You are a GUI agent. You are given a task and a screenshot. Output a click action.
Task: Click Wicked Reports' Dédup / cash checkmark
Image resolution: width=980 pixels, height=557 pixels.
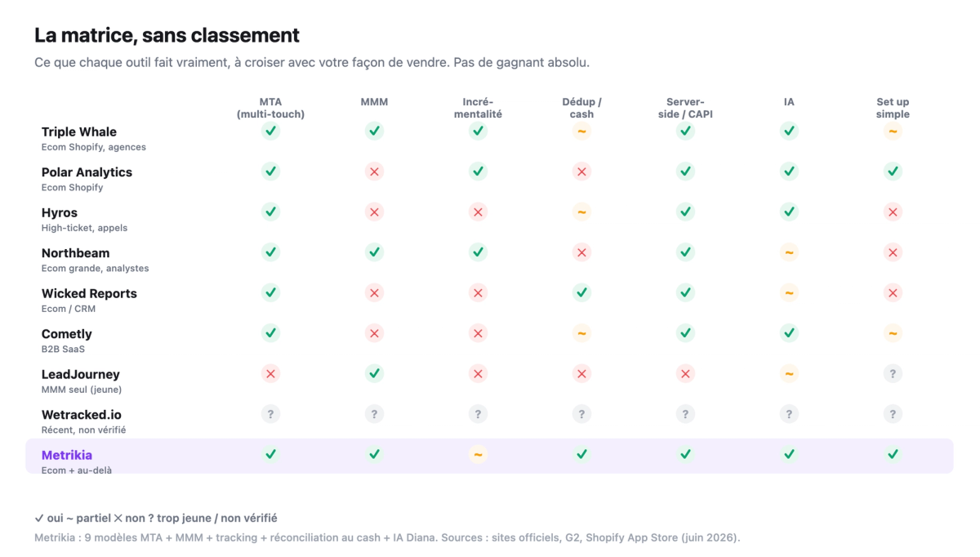(581, 292)
